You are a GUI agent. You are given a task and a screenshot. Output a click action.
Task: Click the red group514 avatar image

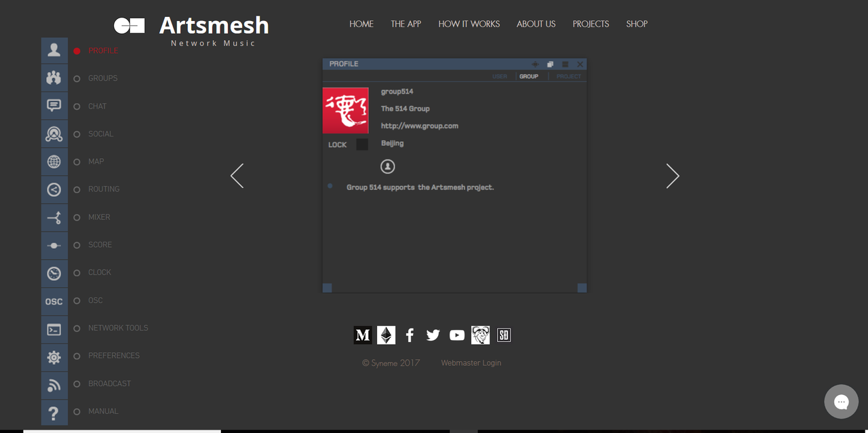tap(346, 111)
